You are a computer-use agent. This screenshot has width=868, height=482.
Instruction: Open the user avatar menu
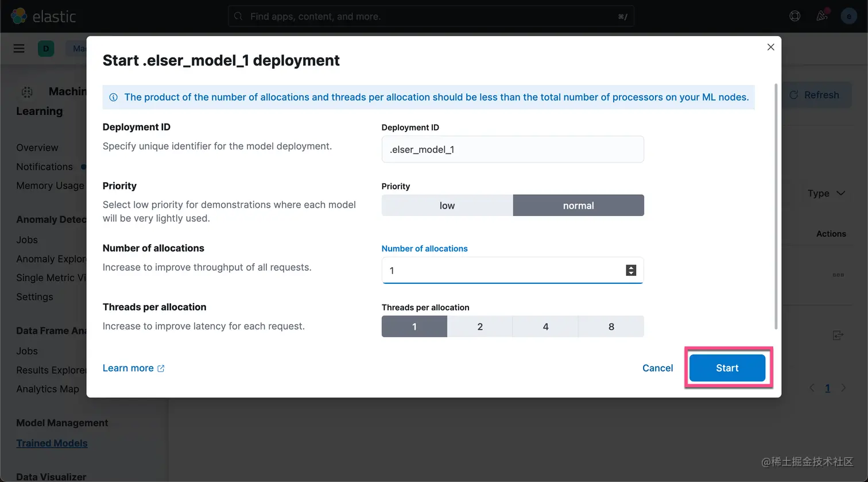848,16
